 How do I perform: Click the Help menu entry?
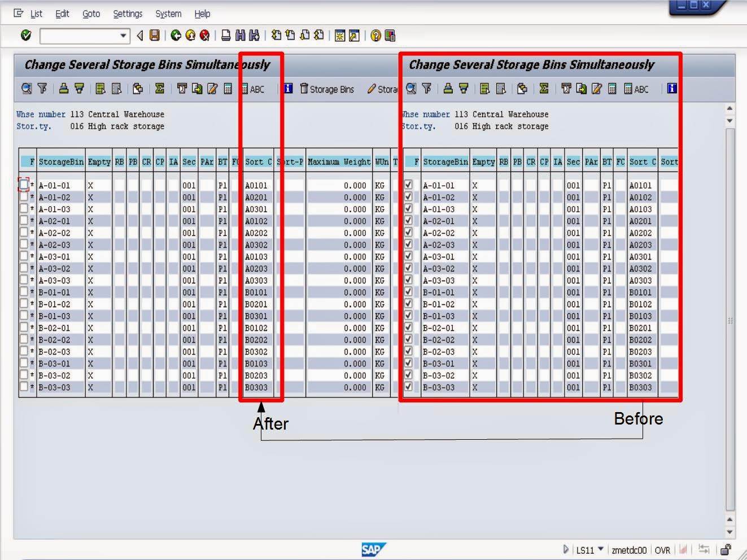coord(202,14)
